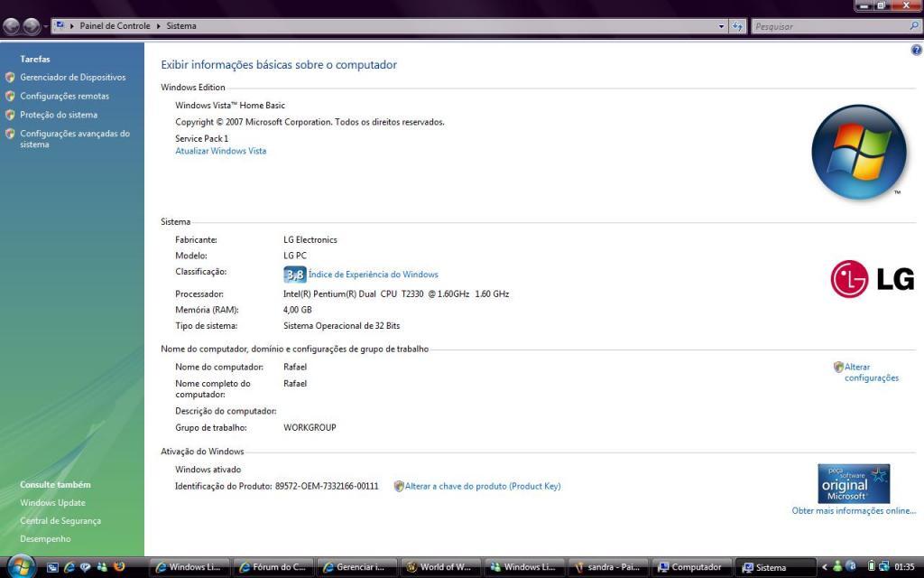Click product ID 89572-OEM-7332166-00111
The height and width of the screenshot is (578, 924).
tap(327, 486)
